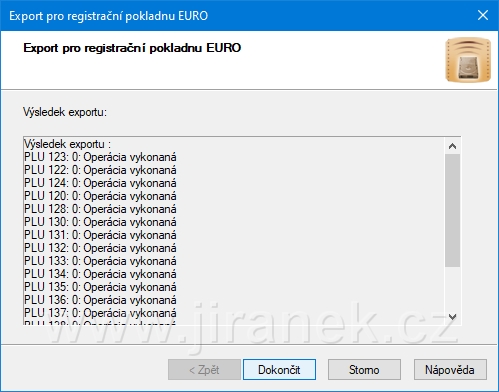Click the Storno button
The height and width of the screenshot is (392, 499).
click(364, 369)
